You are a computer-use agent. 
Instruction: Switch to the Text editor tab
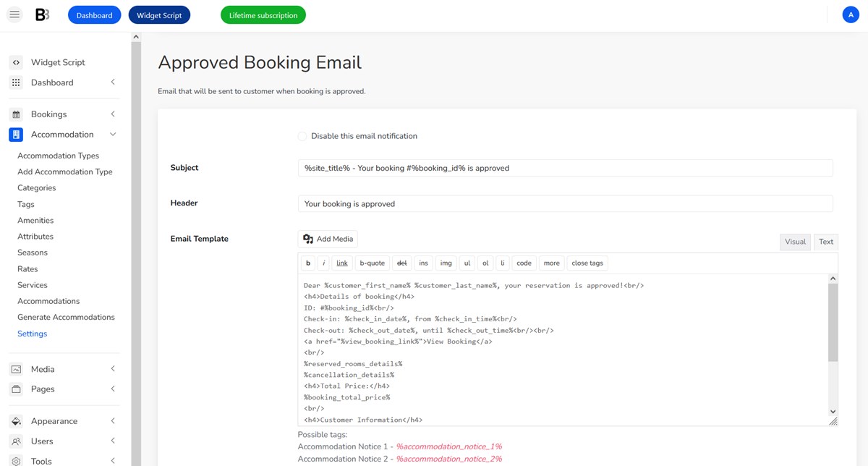click(x=825, y=242)
